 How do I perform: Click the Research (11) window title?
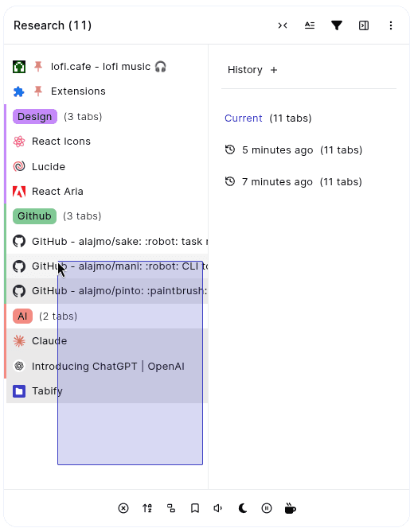53,25
